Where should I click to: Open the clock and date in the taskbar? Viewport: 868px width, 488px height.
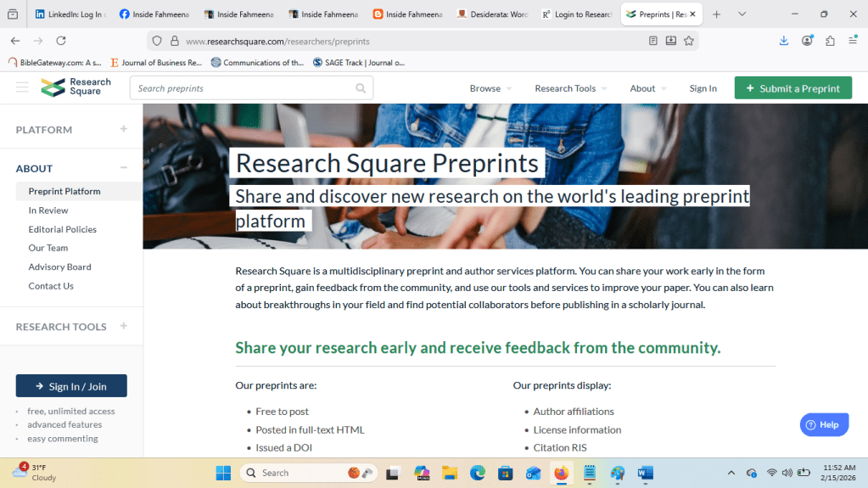838,473
